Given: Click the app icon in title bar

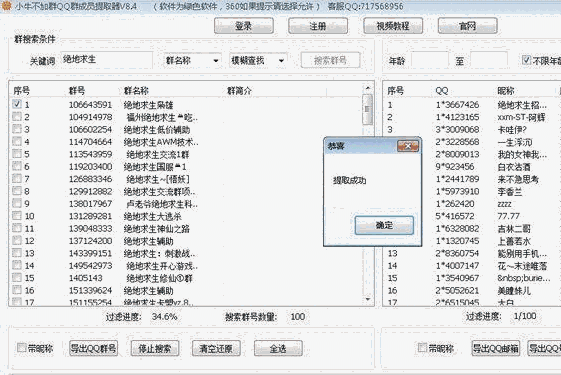Looking at the screenshot, I should [6, 6].
